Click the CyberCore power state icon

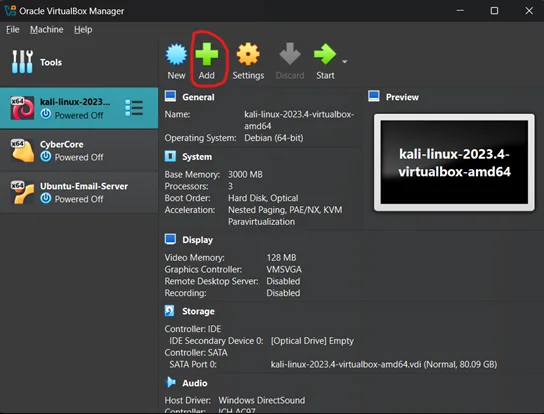click(45, 157)
